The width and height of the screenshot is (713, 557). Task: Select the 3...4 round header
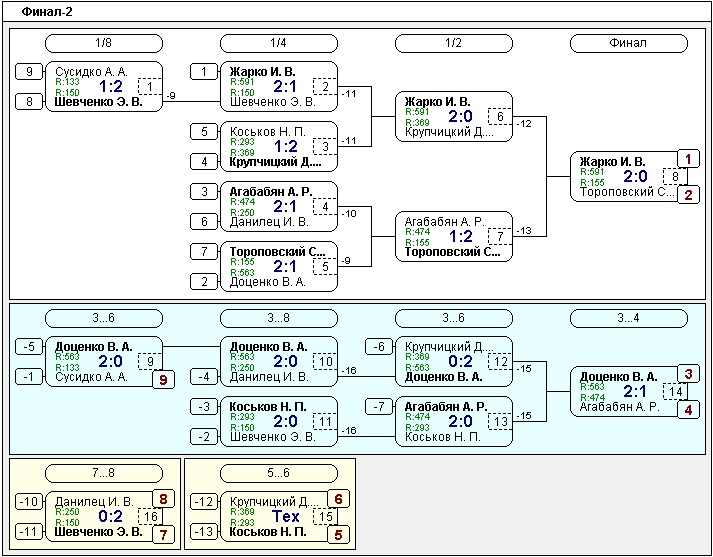point(629,318)
